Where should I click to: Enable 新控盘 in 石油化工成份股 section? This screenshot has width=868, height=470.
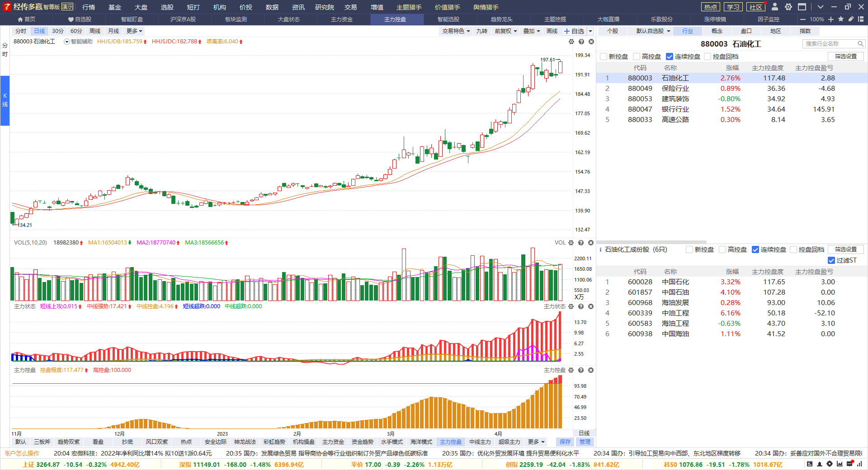689,249
